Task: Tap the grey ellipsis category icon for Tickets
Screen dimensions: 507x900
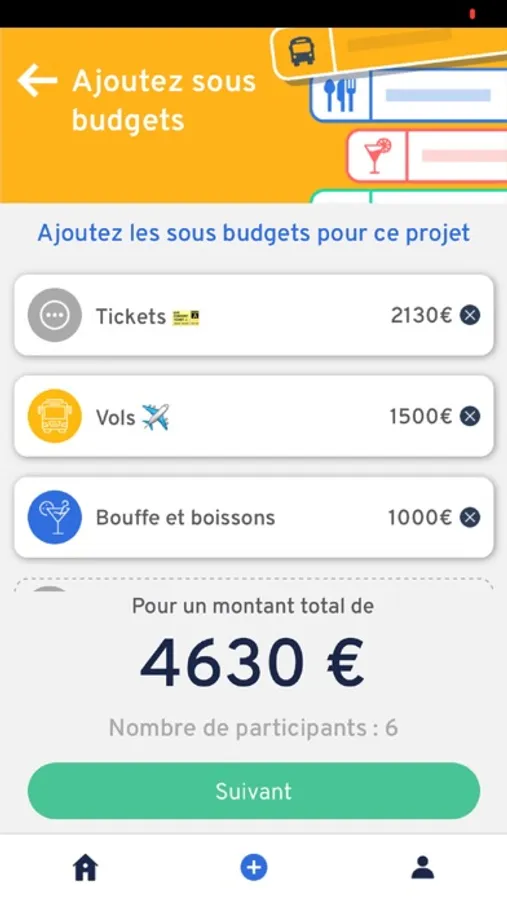Action: pos(55,315)
